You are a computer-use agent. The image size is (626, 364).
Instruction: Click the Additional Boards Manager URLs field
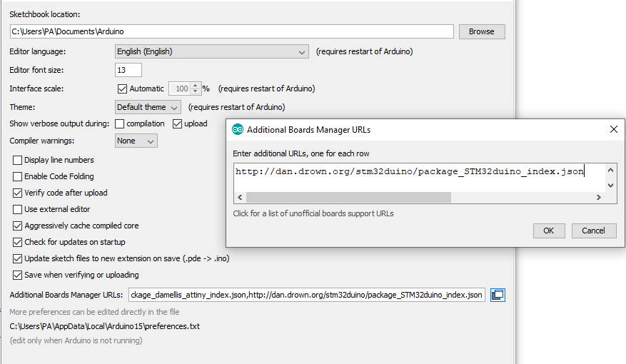click(307, 295)
